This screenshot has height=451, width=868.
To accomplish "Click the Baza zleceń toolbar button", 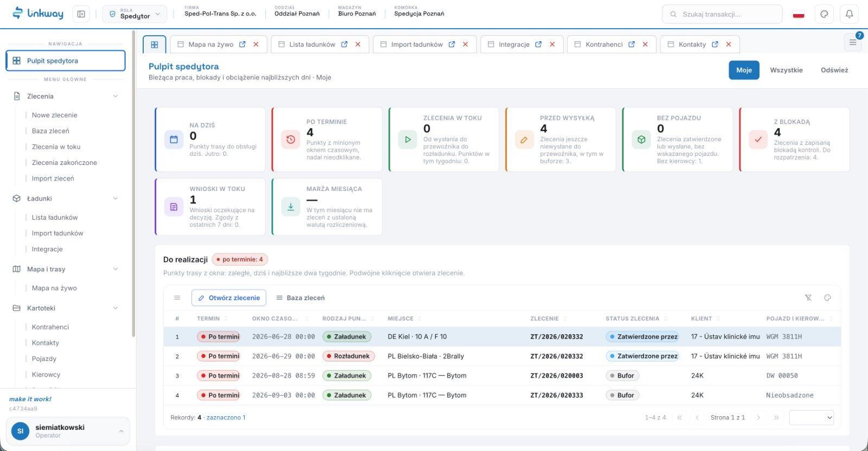I will [x=301, y=298].
